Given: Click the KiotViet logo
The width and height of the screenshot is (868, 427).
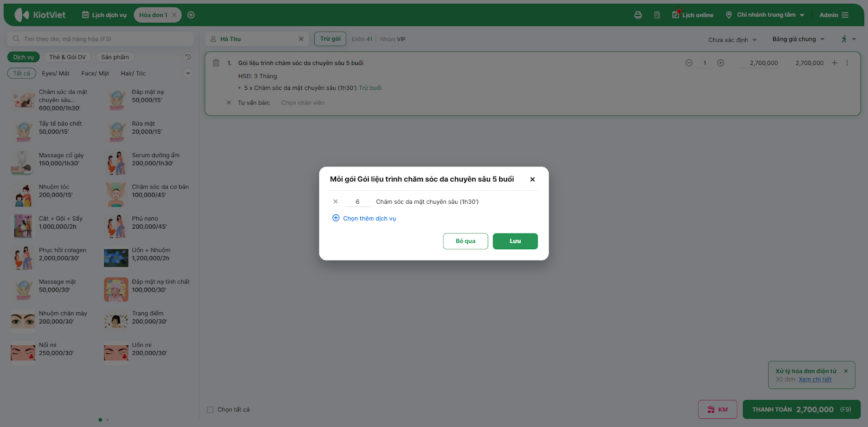Looking at the screenshot, I should (x=40, y=15).
